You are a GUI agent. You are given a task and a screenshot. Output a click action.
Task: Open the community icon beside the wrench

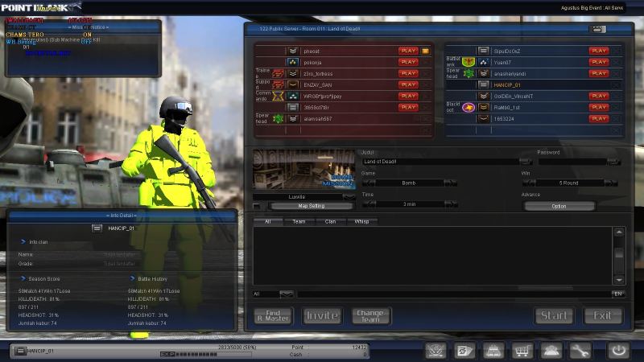click(x=551, y=351)
